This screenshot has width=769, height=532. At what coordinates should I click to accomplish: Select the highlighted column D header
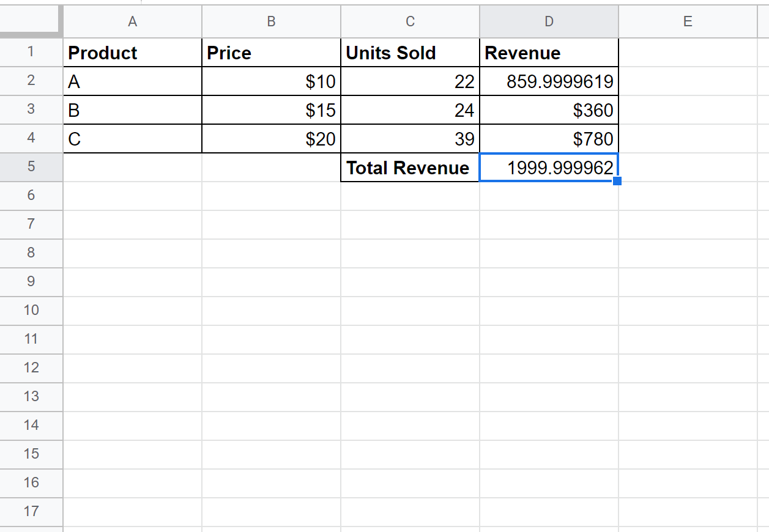click(549, 21)
